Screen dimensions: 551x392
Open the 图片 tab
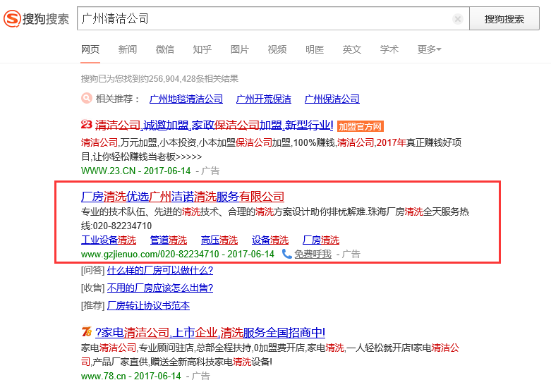[x=240, y=49]
